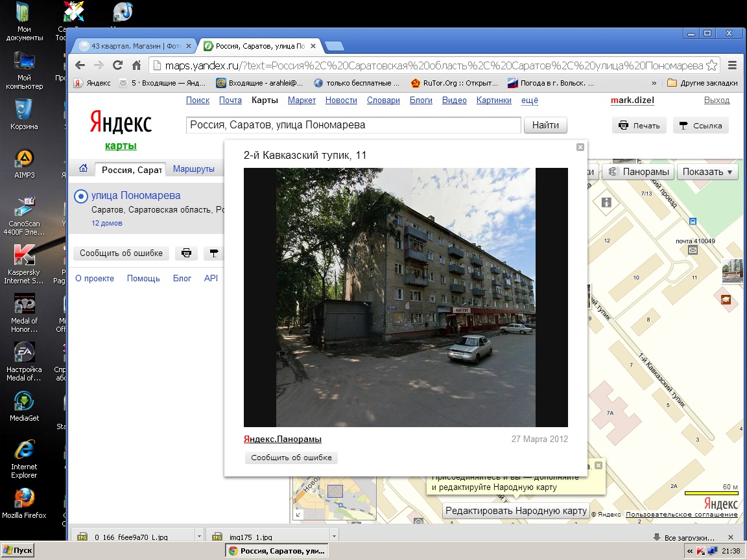Click the Yandex maps search input field
This screenshot has height=560, width=747.
click(x=353, y=125)
